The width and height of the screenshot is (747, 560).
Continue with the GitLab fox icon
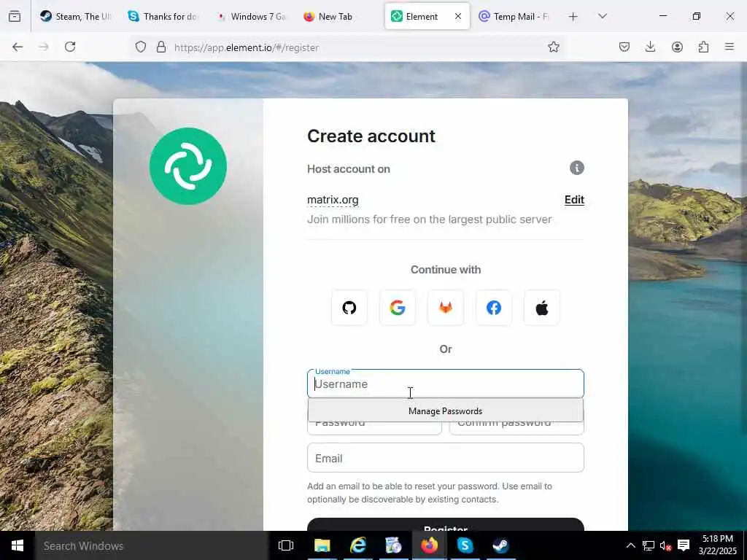click(446, 308)
